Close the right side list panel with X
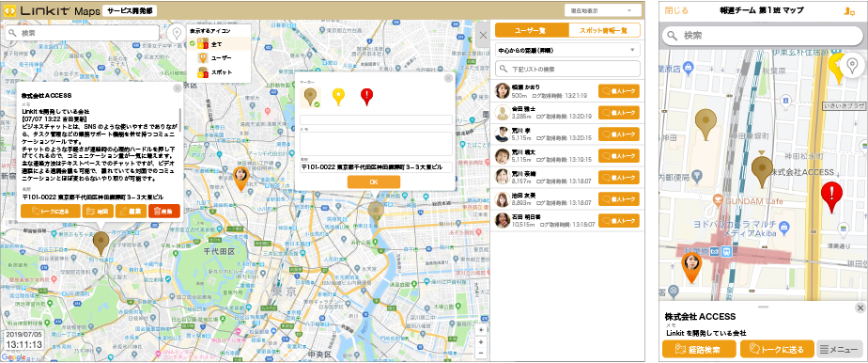This screenshot has height=363, width=868. 483,35
